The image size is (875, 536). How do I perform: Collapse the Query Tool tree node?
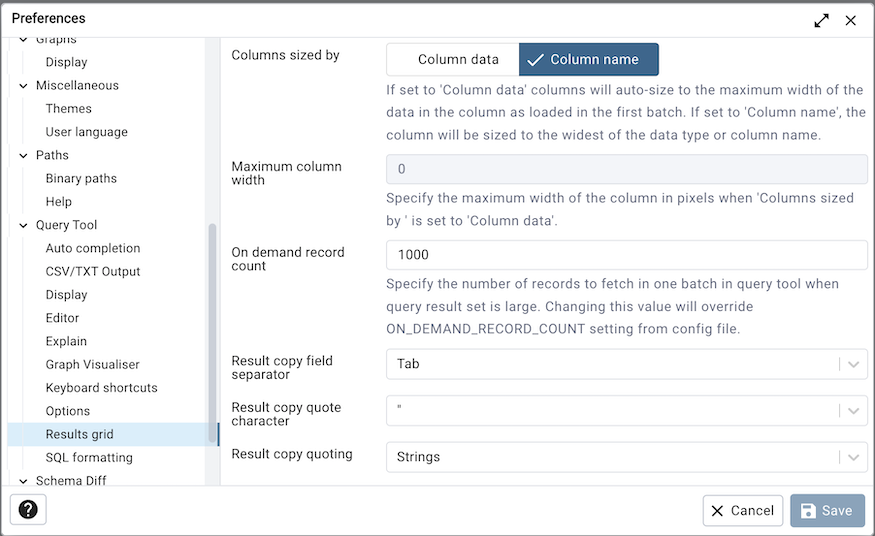point(23,225)
